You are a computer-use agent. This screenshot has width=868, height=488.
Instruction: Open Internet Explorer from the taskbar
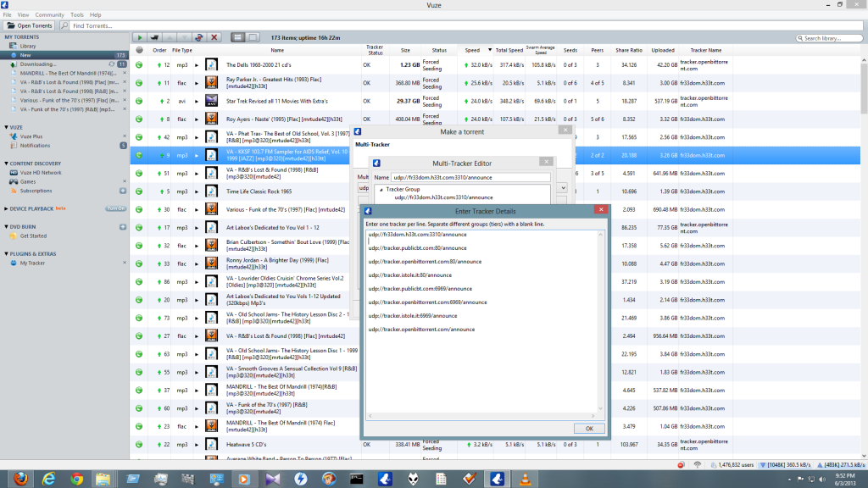(x=48, y=479)
